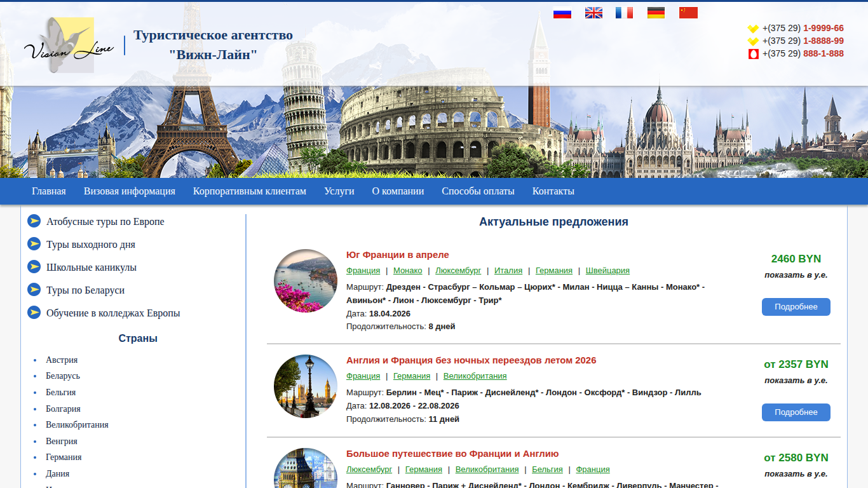This screenshot has width=868, height=488.
Task: Open Англия и Франция без ночных переездов tour
Action: tap(471, 360)
